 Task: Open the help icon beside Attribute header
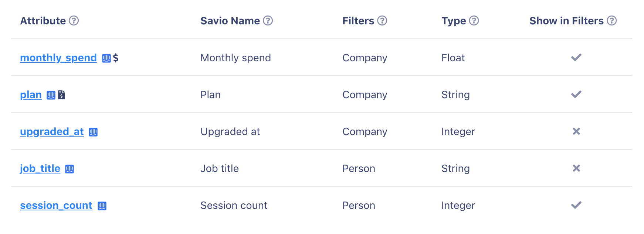pyautogui.click(x=74, y=21)
